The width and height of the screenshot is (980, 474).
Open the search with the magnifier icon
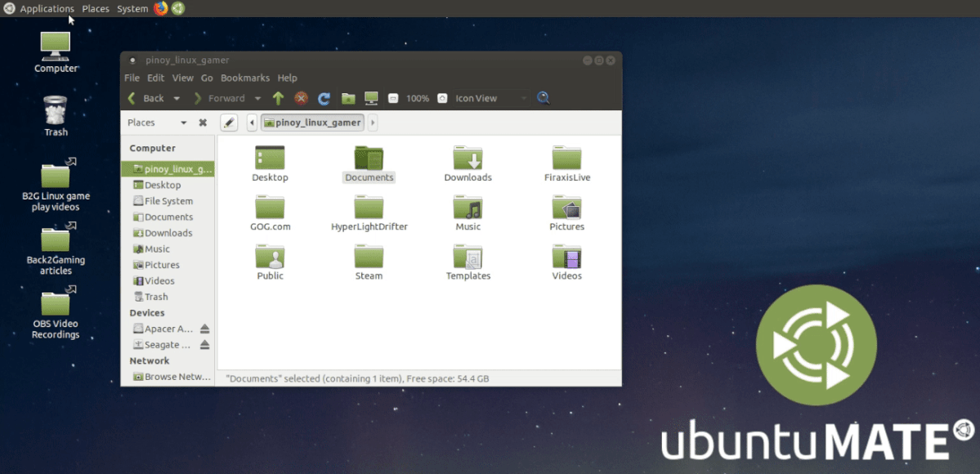(543, 97)
